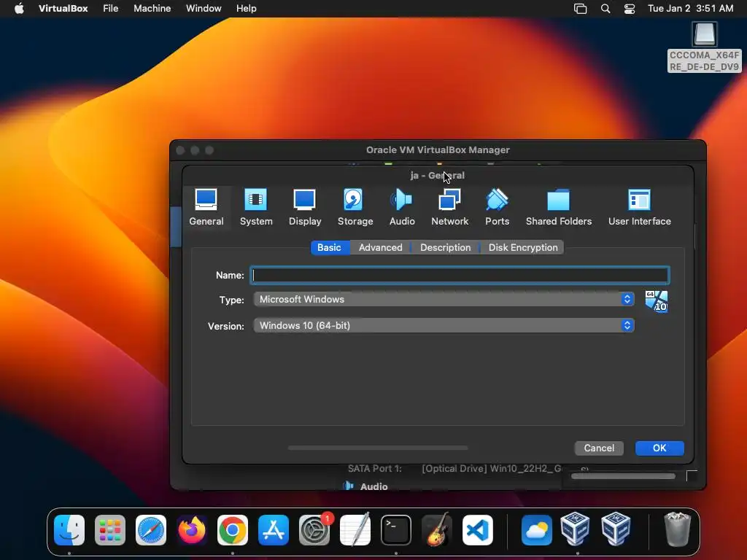Open the Help menu
The image size is (747, 560).
pos(247,9)
